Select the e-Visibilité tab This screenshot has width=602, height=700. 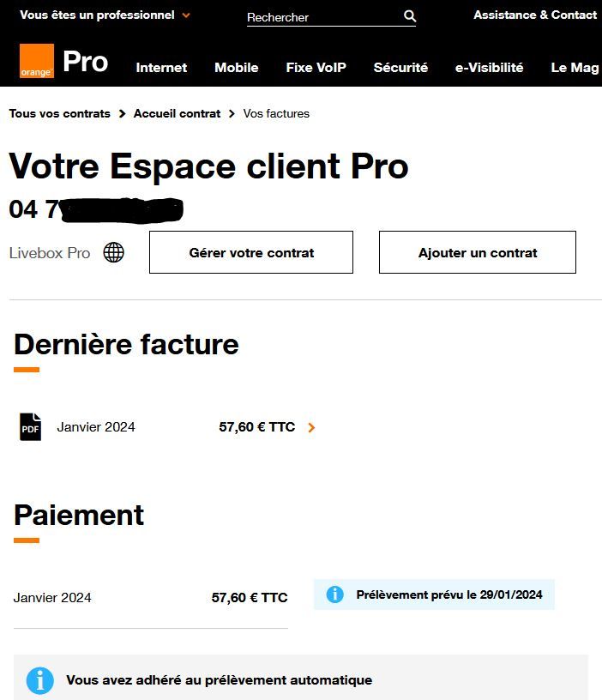coord(488,68)
